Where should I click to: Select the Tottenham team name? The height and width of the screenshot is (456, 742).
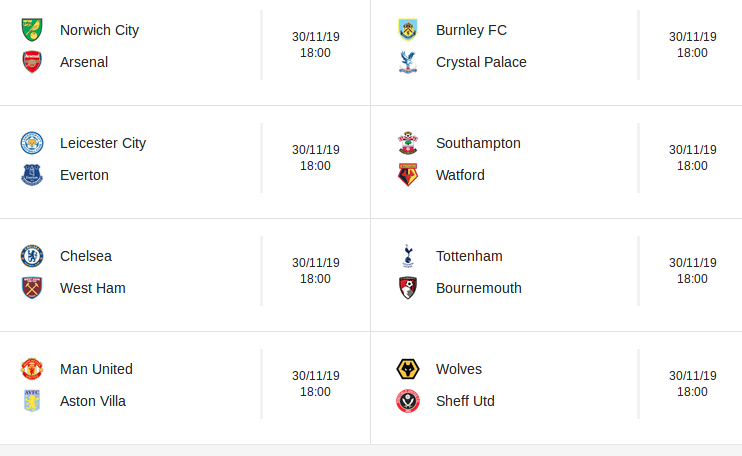tap(469, 256)
